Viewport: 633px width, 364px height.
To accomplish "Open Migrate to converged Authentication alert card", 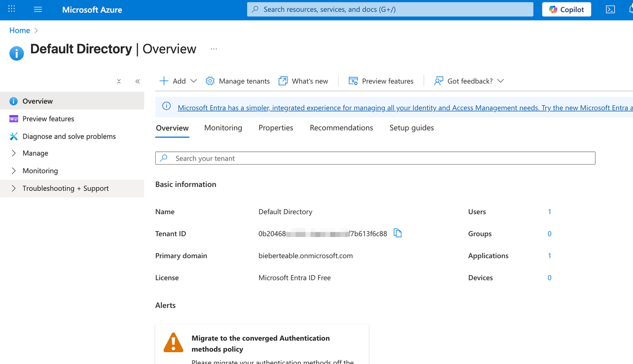I will click(x=262, y=344).
